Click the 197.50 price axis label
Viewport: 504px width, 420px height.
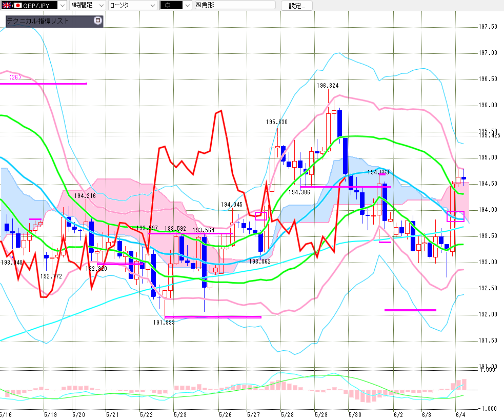[x=488, y=27]
